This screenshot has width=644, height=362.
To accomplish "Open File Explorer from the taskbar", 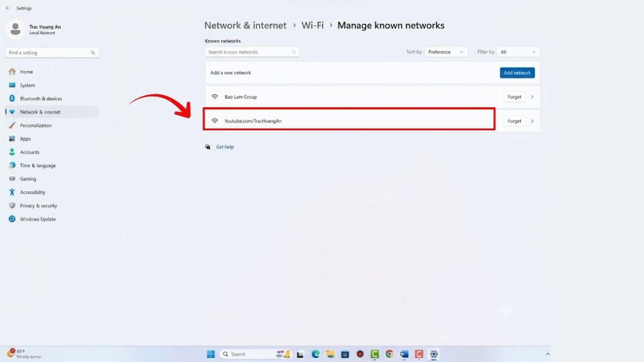I will pos(330,354).
